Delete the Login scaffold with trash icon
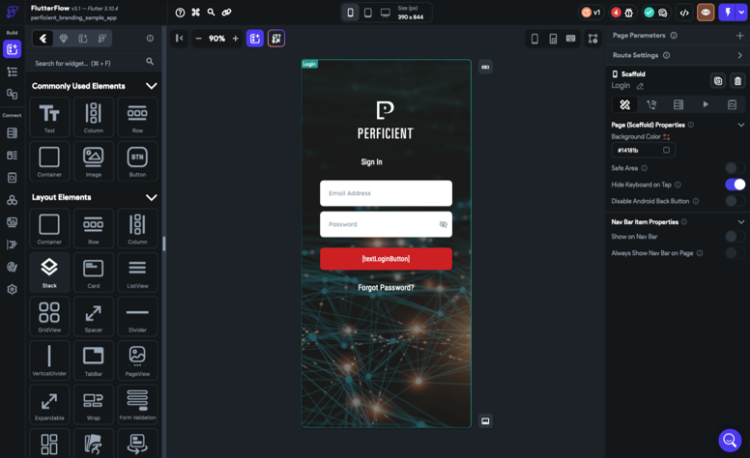The image size is (750, 458). [x=738, y=81]
